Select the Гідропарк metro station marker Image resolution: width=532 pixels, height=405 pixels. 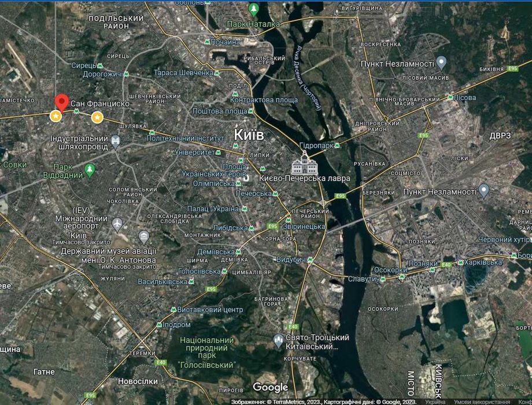pos(337,145)
